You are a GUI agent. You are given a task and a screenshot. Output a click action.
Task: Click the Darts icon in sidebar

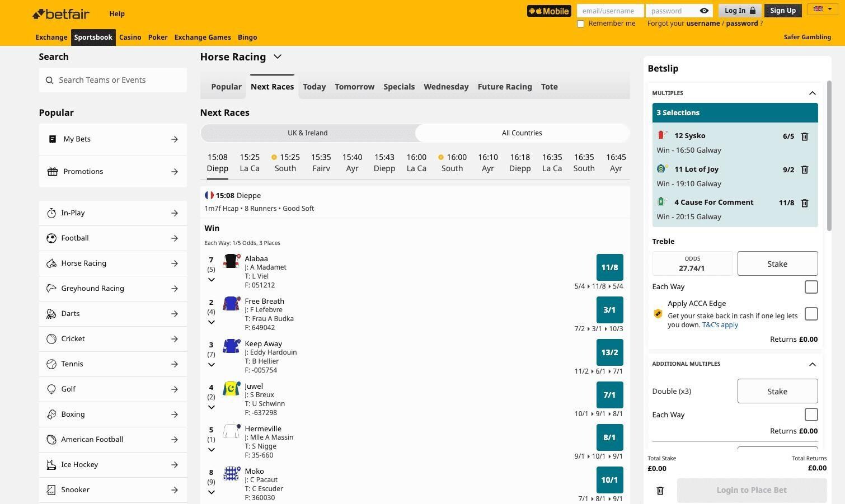coord(51,314)
